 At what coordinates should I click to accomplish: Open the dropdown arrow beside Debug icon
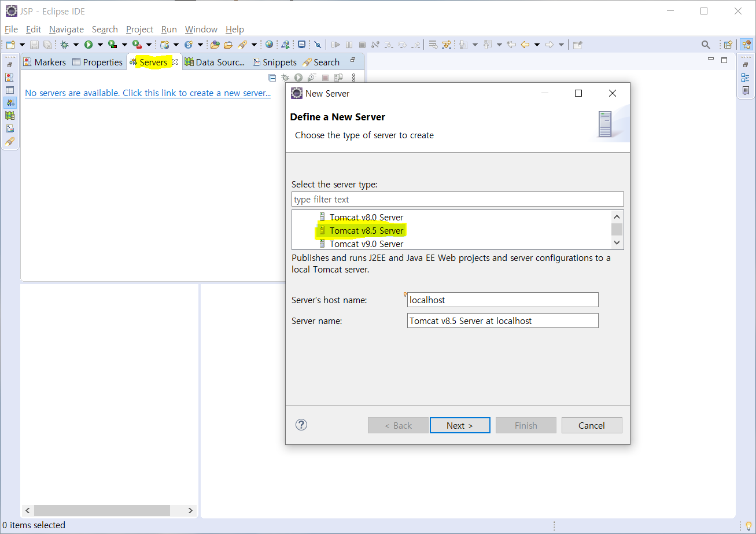(75, 45)
